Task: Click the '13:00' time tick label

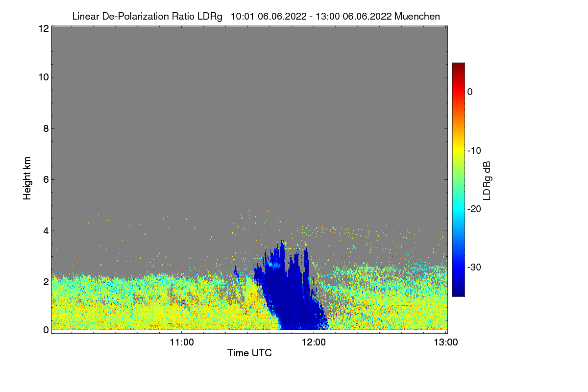Action: click(x=446, y=342)
